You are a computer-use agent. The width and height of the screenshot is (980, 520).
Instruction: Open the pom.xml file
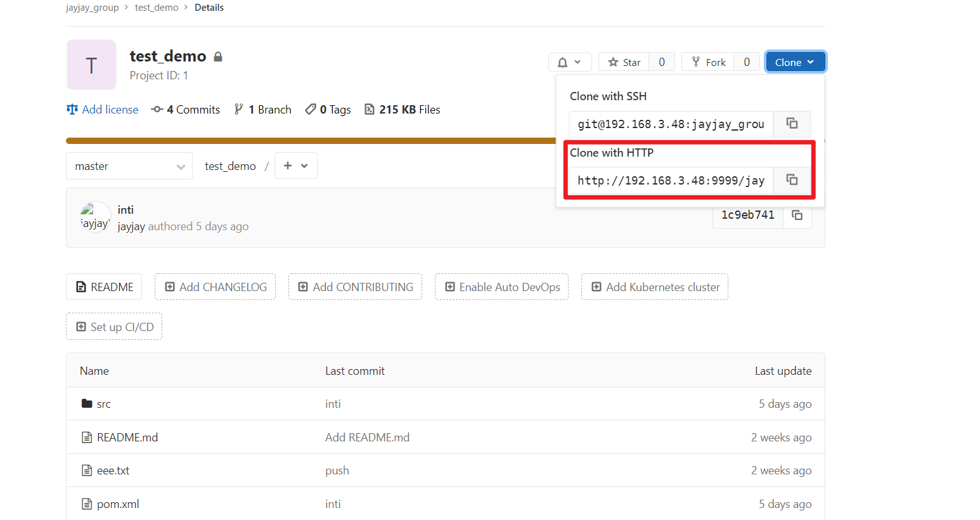pos(118,504)
